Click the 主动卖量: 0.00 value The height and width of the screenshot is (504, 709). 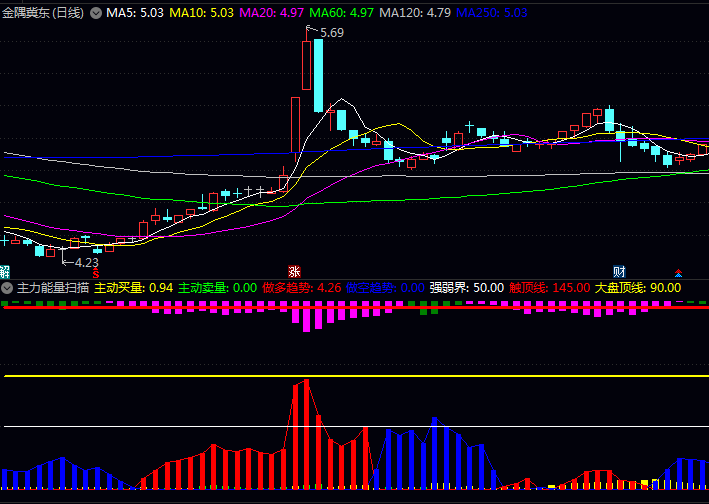[x=217, y=287]
